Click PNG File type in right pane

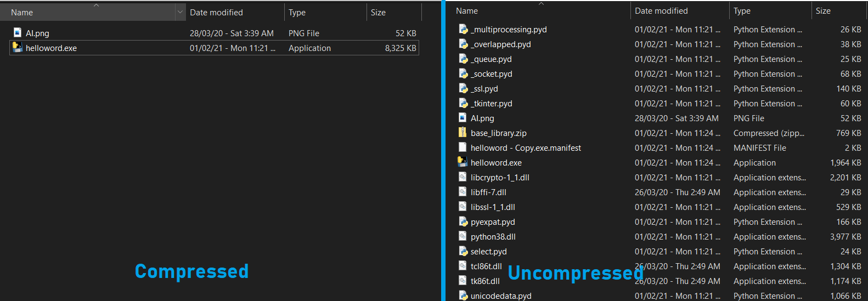coord(749,118)
